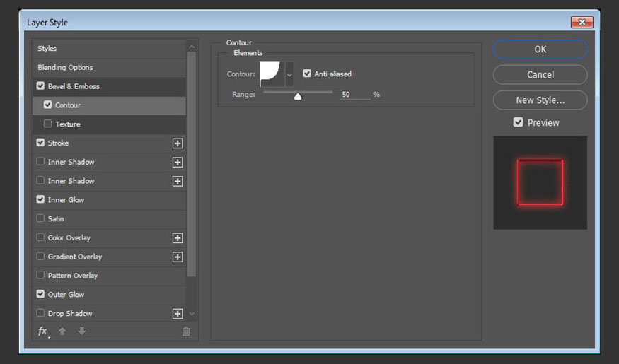Open the Satin settings row
The height and width of the screenshot is (364, 619).
click(109, 219)
